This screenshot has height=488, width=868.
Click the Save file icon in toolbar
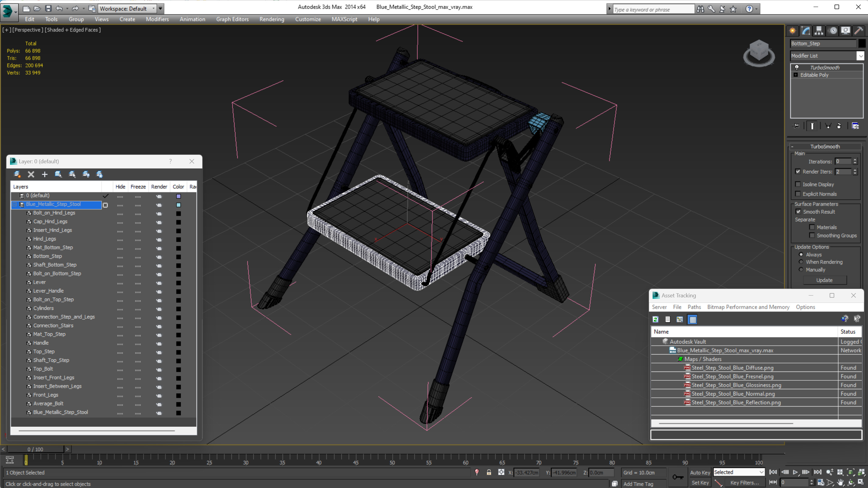[x=48, y=9]
